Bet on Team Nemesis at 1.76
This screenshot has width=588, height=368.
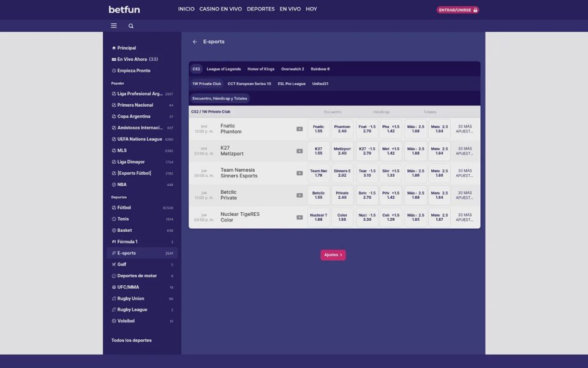coord(318,174)
